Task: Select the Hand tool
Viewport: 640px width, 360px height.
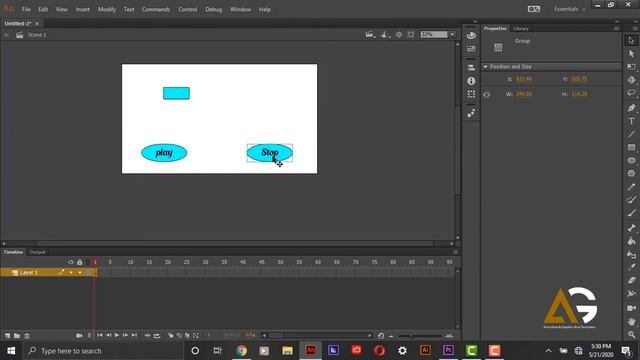Action: [631, 322]
